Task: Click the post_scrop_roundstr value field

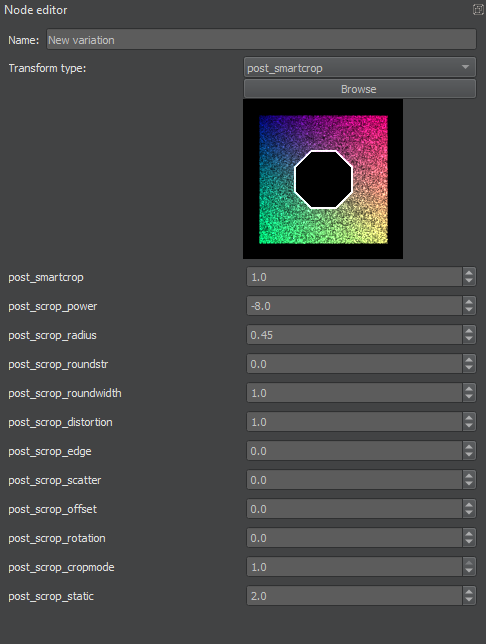Action: [x=355, y=364]
